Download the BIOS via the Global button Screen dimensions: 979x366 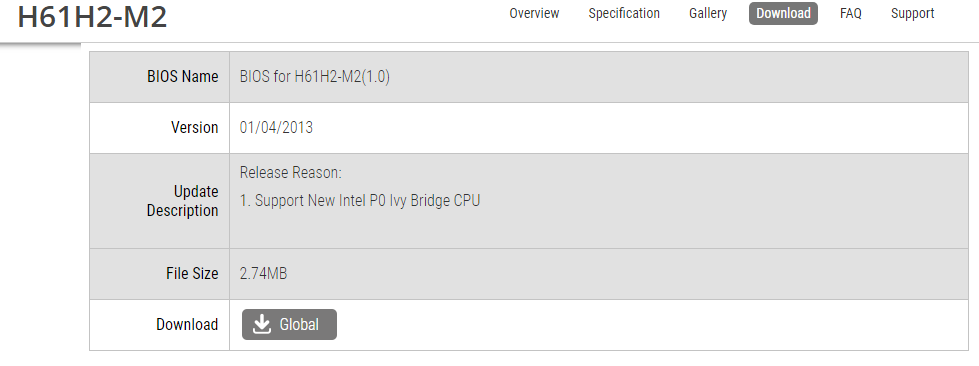(x=289, y=324)
